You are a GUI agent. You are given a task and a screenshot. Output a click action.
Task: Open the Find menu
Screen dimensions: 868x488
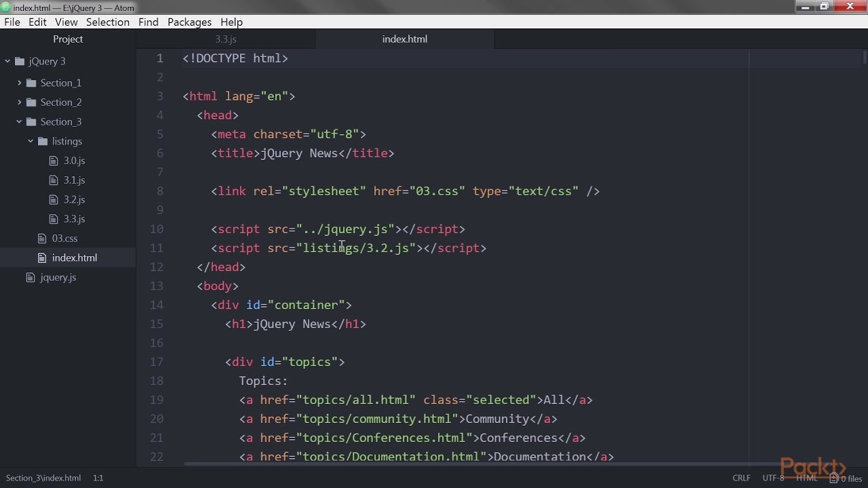click(x=149, y=22)
